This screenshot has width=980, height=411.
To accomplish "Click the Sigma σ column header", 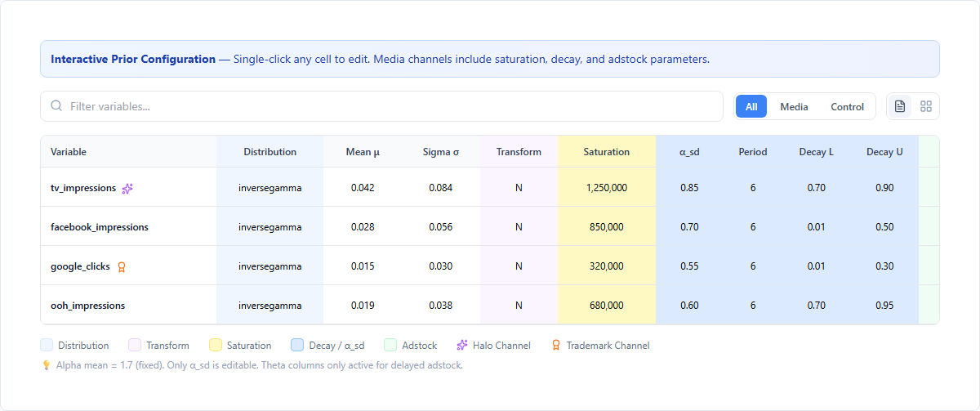I will 441,152.
